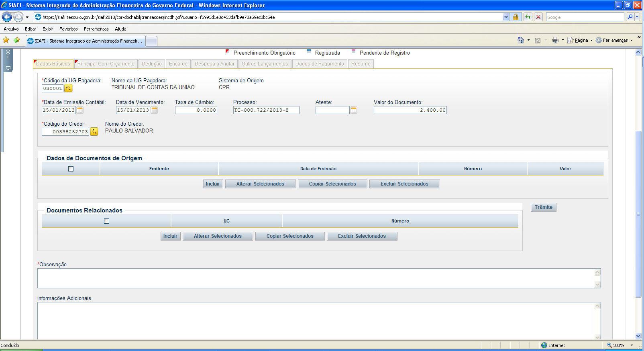Click the Processo input field

coord(266,110)
